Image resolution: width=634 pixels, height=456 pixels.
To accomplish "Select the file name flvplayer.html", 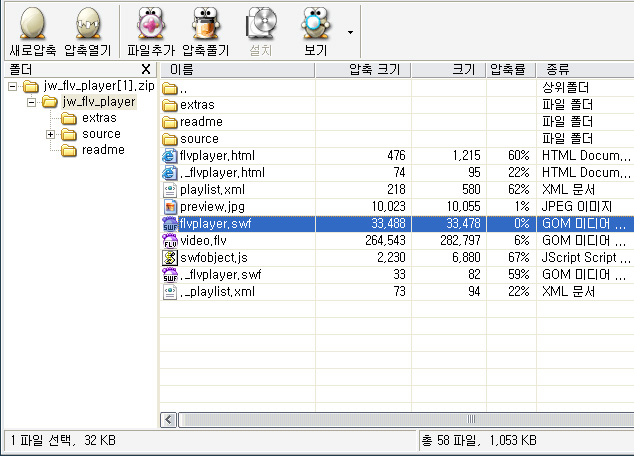I will 218,156.
